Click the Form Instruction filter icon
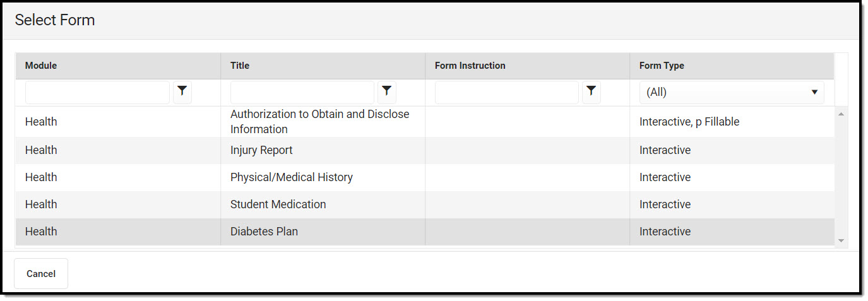Screen dimensions: 868x301 point(591,92)
